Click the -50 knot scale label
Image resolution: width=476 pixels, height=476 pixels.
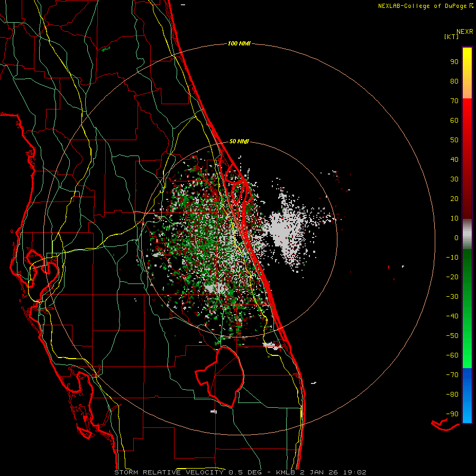tap(452, 336)
